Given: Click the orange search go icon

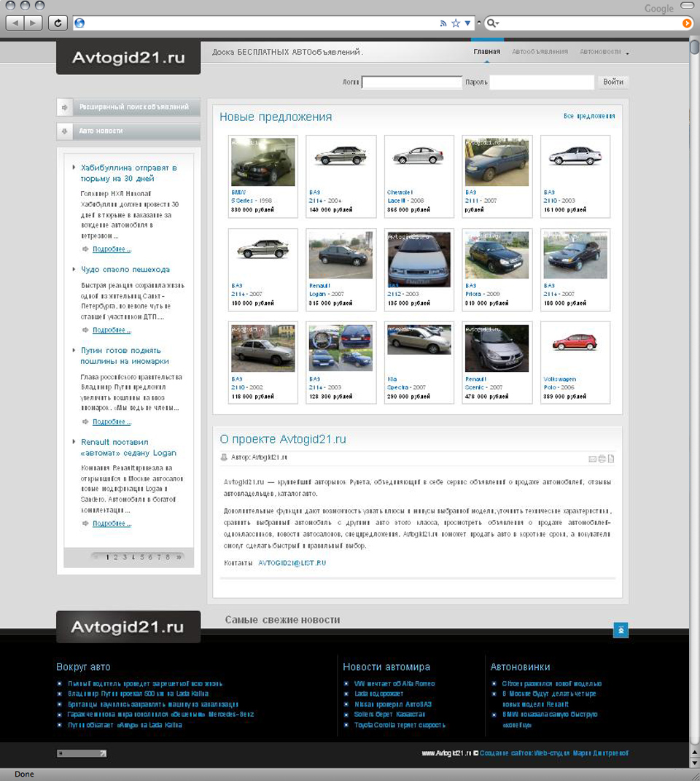Looking at the screenshot, I should click(x=686, y=23).
